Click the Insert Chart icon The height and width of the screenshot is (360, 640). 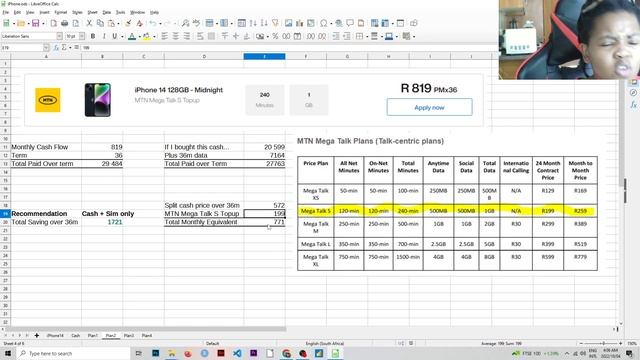[x=299, y=23]
